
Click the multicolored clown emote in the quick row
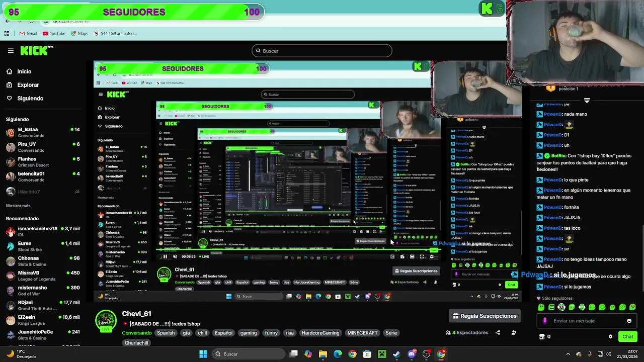[561, 307]
